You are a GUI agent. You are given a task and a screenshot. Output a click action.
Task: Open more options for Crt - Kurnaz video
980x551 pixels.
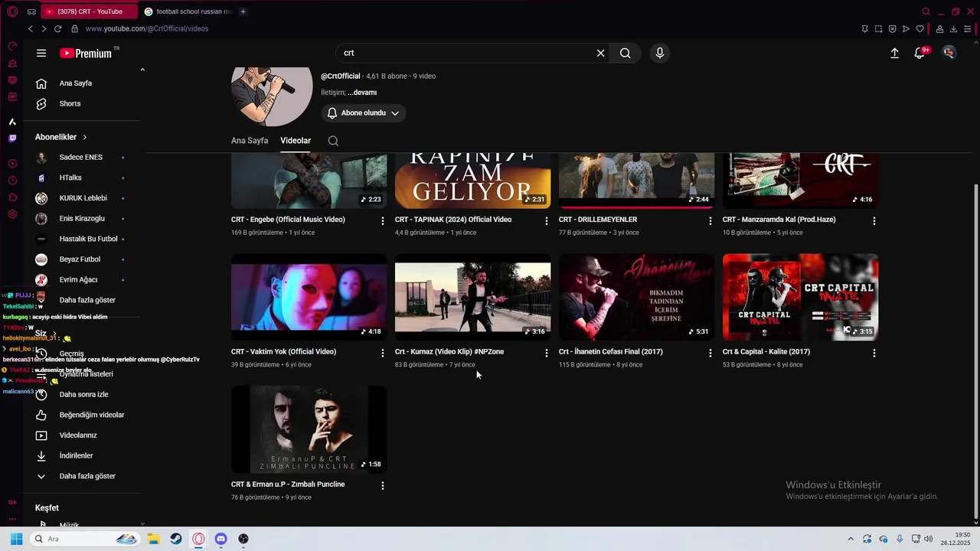pyautogui.click(x=547, y=353)
